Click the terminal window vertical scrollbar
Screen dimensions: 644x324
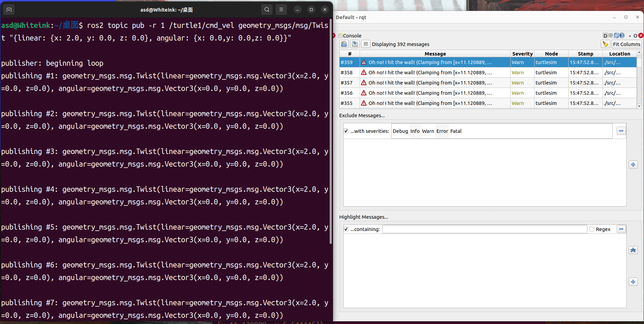point(331,131)
